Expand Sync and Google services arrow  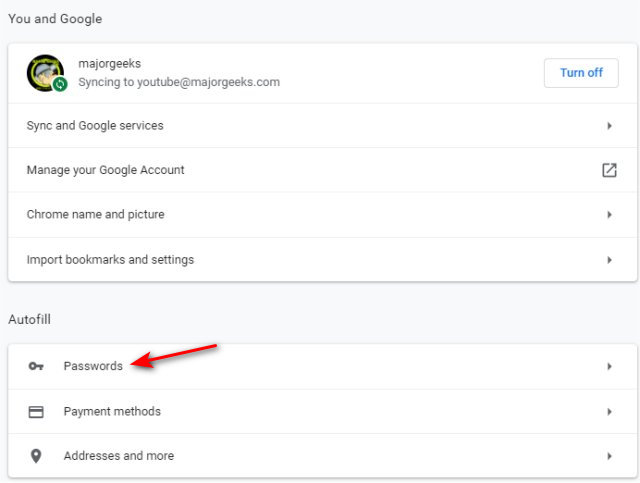tap(609, 126)
